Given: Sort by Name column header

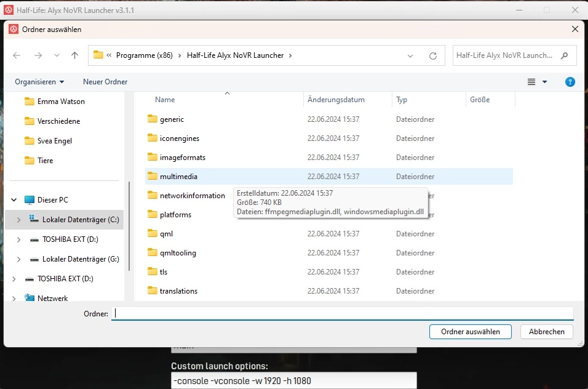Looking at the screenshot, I should (165, 100).
